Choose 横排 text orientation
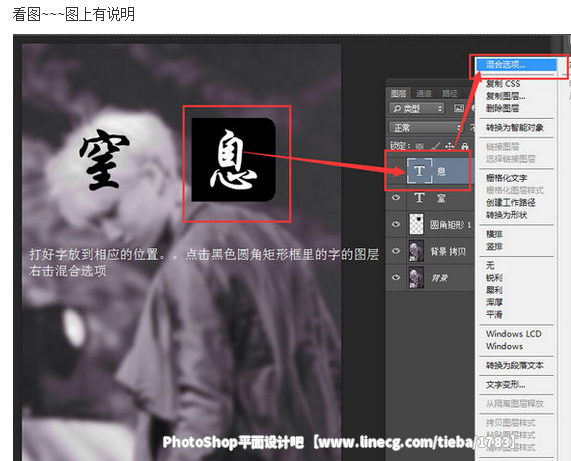571x461 pixels. coord(494,234)
